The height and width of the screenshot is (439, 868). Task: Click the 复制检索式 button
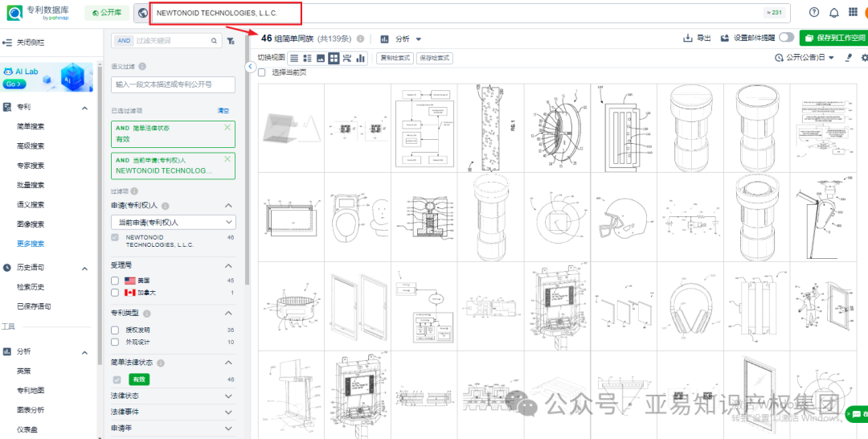395,58
